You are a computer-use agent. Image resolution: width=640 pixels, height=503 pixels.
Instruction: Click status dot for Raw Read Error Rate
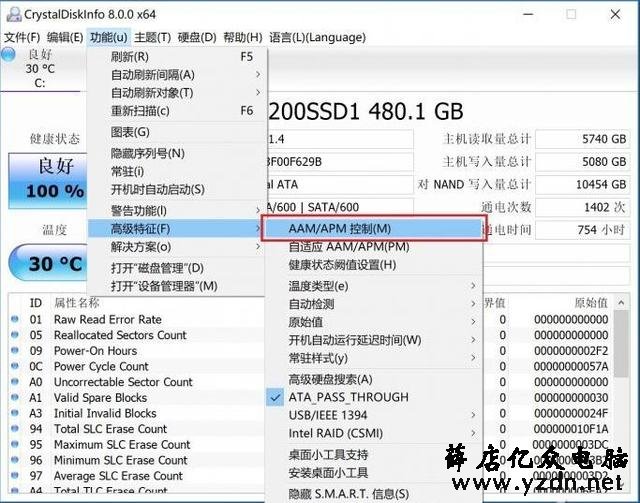15,319
